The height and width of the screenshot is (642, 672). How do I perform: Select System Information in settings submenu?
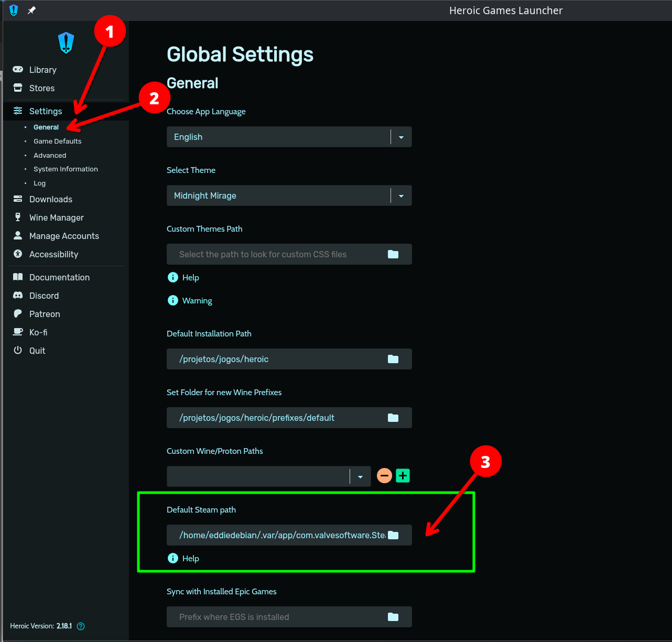coord(66,169)
